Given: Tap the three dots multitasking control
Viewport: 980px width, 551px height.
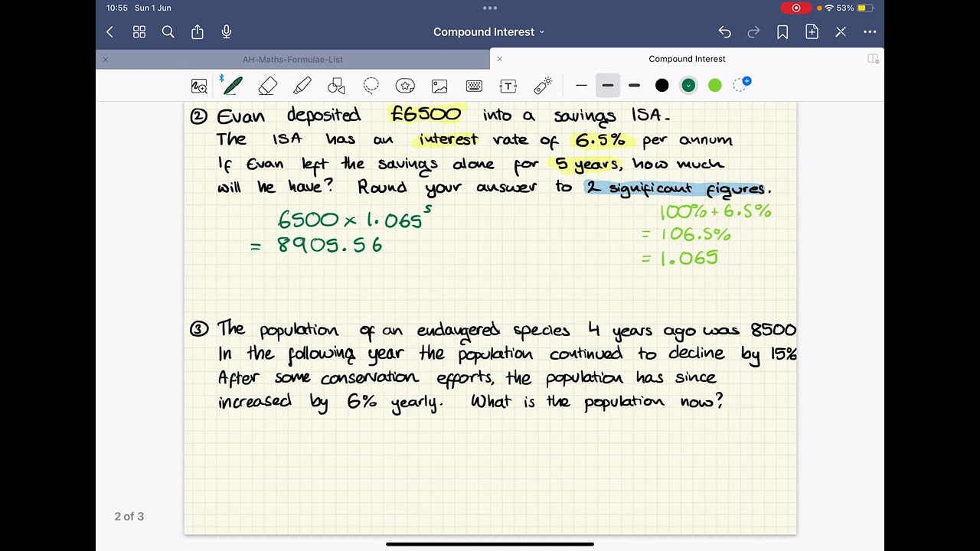Looking at the screenshot, I should click(490, 8).
